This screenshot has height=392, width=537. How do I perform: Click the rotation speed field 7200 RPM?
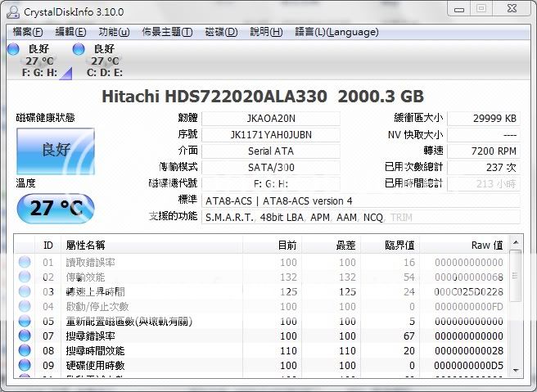(x=484, y=151)
